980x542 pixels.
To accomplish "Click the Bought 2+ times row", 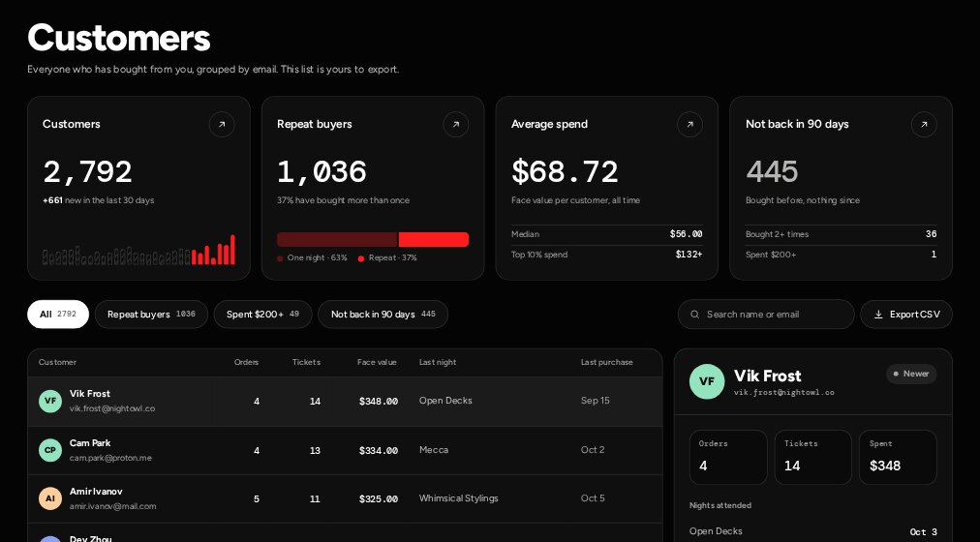I will coord(842,234).
